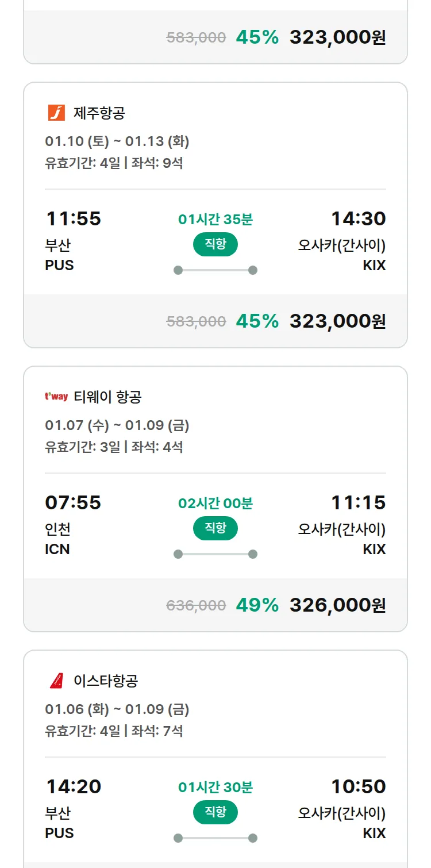431x868 pixels.
Task: Click the Jeju Air orange logo icon
Action: pyautogui.click(x=56, y=113)
